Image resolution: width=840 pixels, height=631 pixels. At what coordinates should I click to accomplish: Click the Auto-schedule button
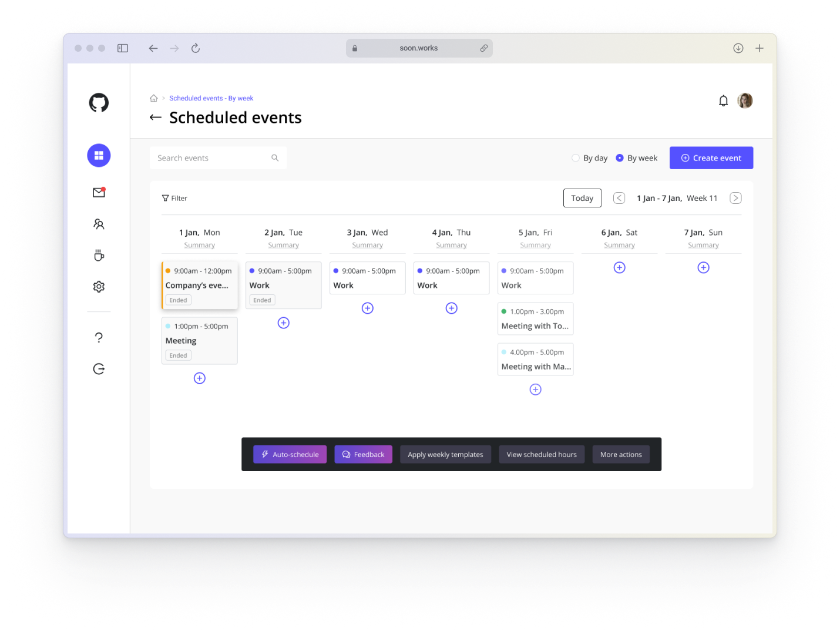[290, 455]
